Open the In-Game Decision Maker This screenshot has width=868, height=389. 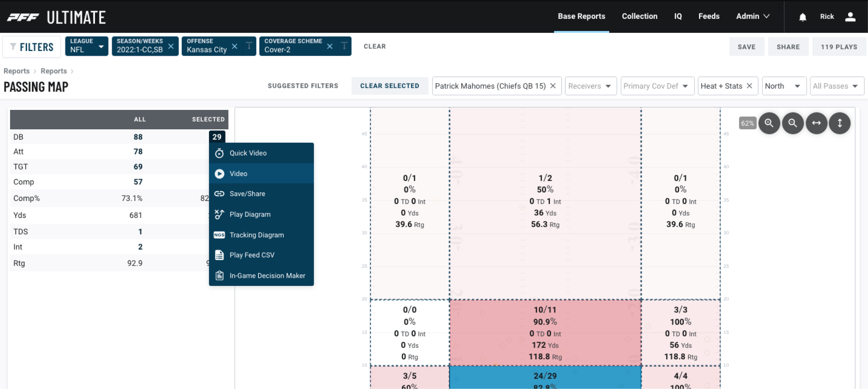tap(267, 275)
